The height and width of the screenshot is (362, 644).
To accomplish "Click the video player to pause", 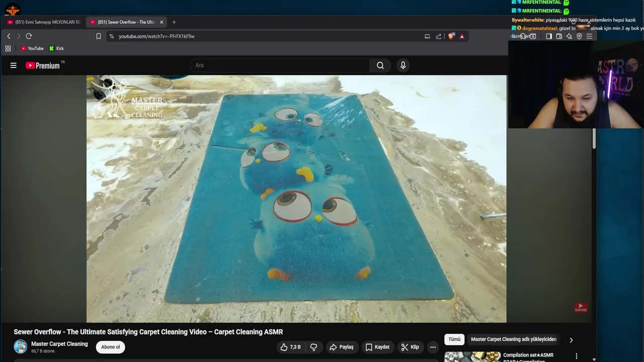I will 296,199.
